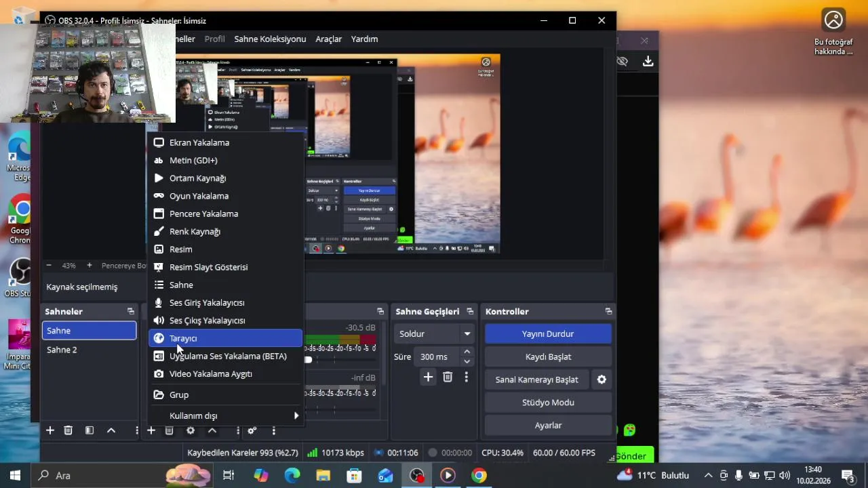
Task: Remove transition with trash icon
Action: (448, 377)
